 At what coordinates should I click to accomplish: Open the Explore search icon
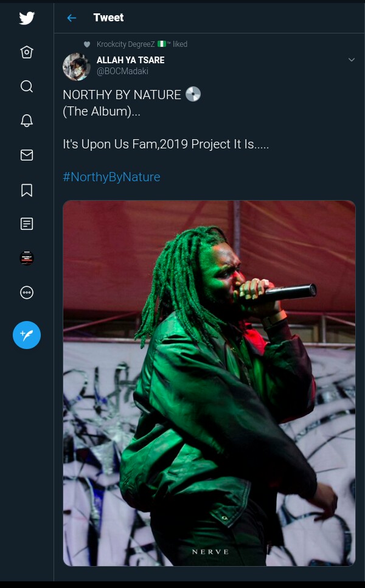click(27, 86)
